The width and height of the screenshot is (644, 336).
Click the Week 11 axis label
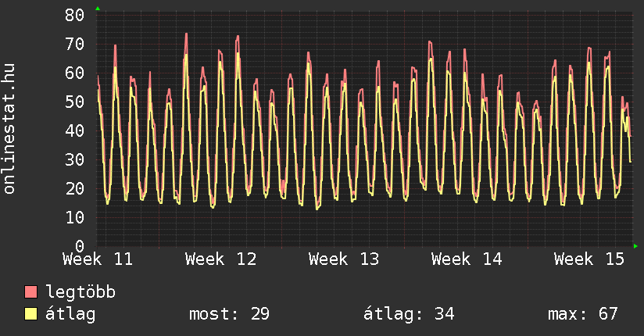click(98, 259)
